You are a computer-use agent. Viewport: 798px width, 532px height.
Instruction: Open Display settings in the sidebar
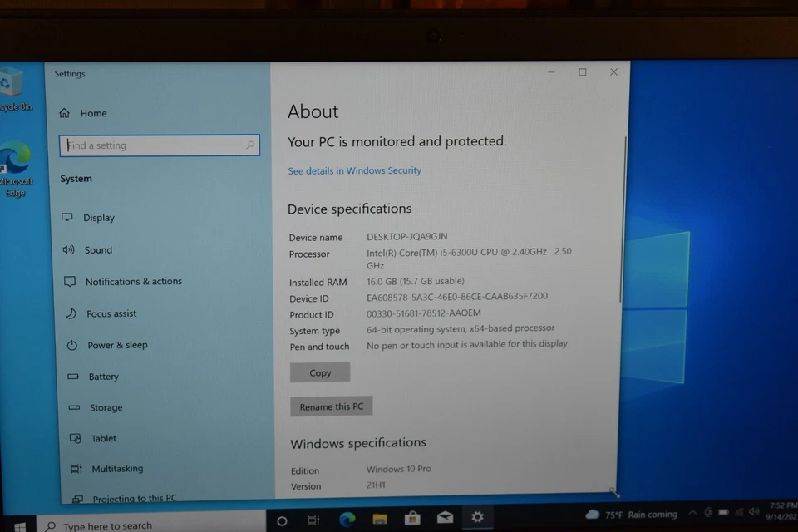(99, 217)
